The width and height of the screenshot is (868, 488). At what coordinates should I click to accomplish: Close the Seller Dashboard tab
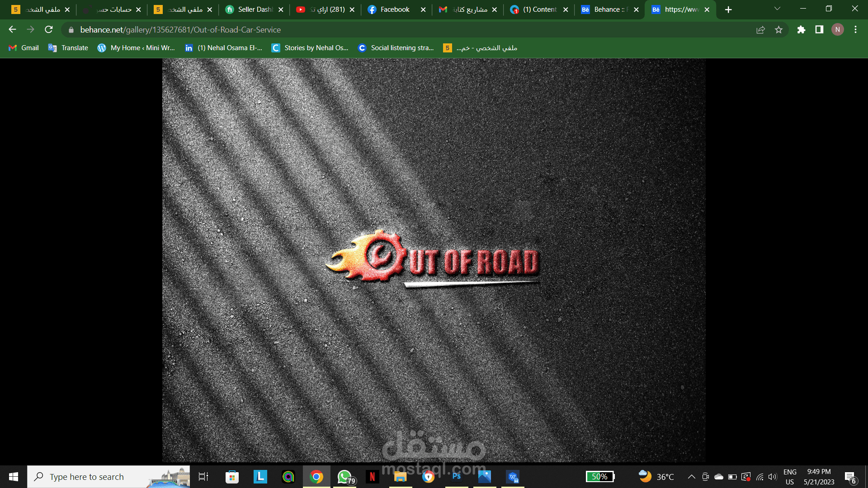click(x=281, y=9)
